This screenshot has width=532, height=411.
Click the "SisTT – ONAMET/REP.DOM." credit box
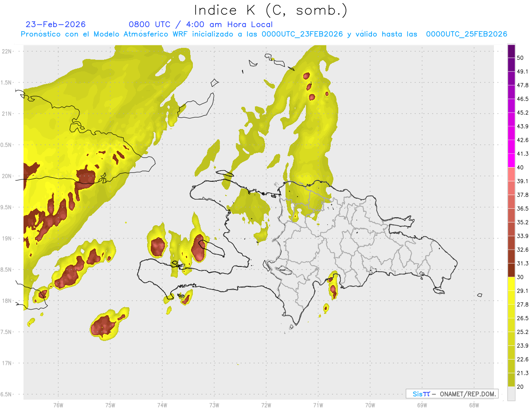(x=452, y=394)
